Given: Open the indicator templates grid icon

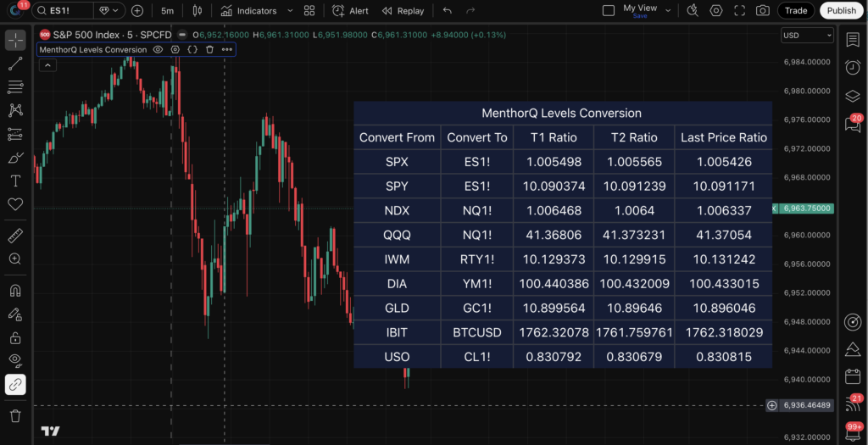Looking at the screenshot, I should tap(309, 10).
